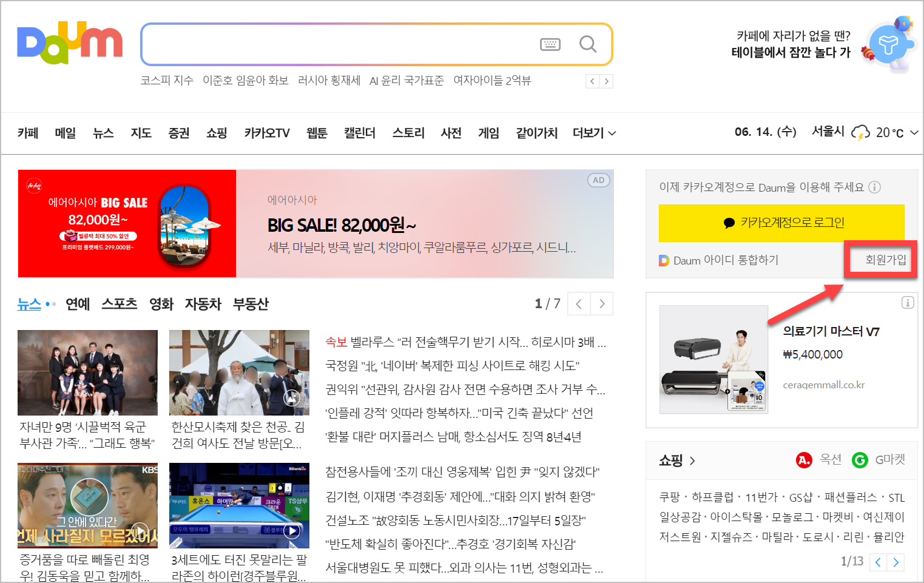Click trending keyword 코스피 지수
Screen dimensions: 924x583
point(167,81)
